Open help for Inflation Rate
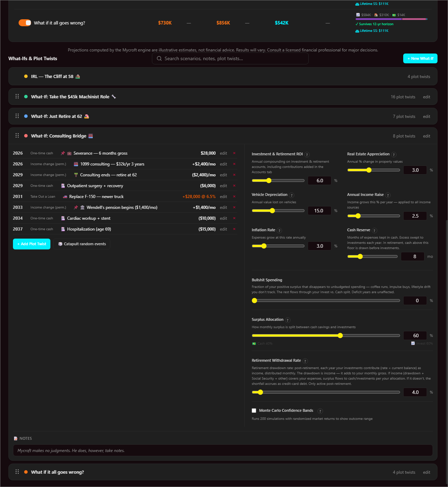This screenshot has height=487, width=448. pyautogui.click(x=279, y=231)
